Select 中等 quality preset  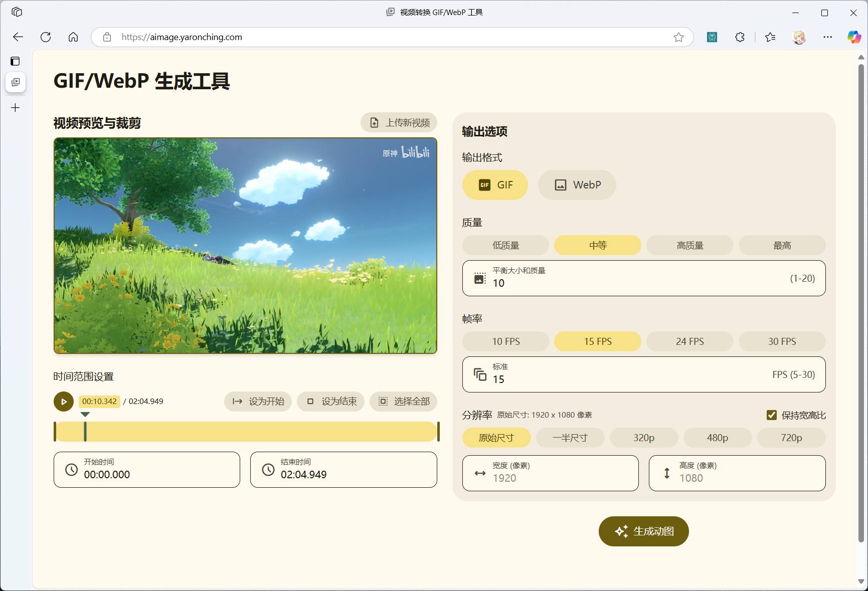point(598,245)
